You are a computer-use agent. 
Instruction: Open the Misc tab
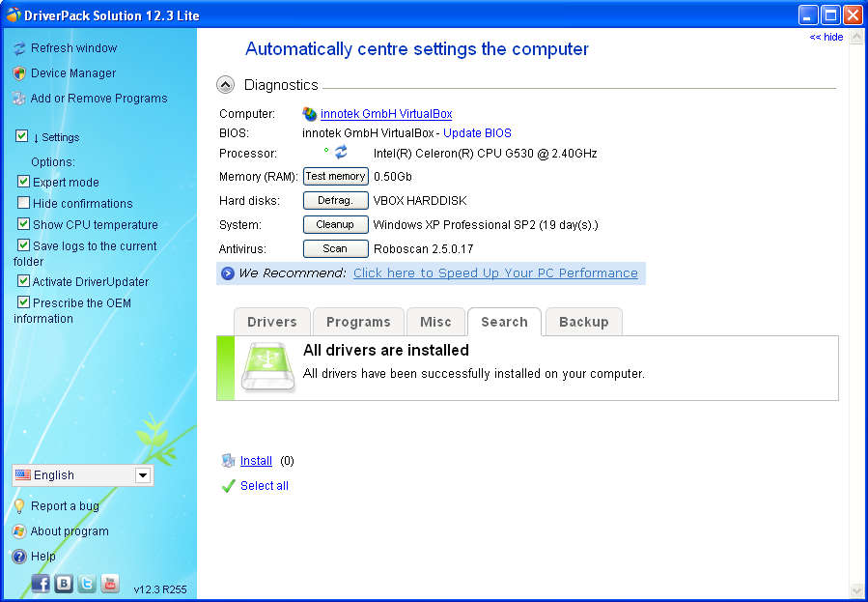(435, 322)
